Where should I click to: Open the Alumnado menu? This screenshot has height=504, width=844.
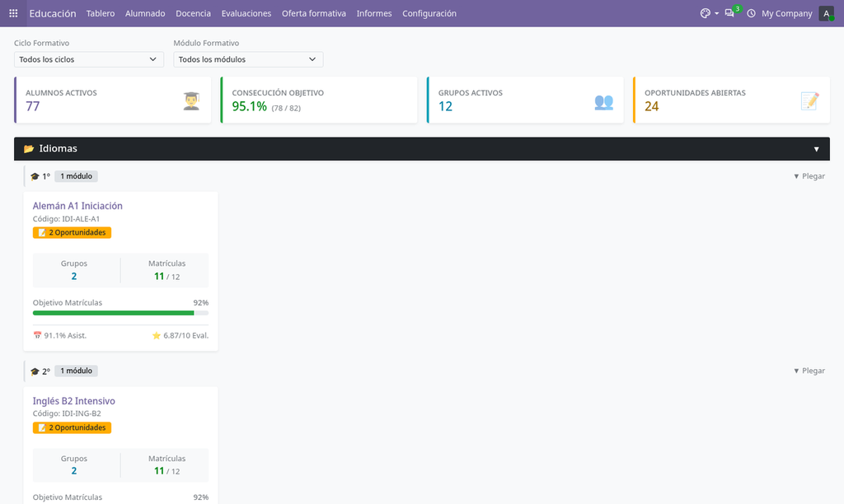[145, 13]
